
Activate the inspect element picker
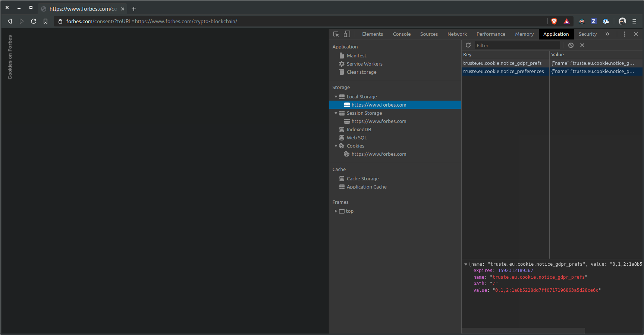click(x=336, y=34)
